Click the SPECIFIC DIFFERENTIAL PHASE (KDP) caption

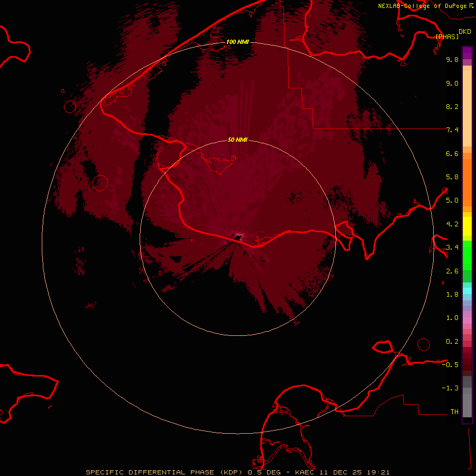(165, 472)
